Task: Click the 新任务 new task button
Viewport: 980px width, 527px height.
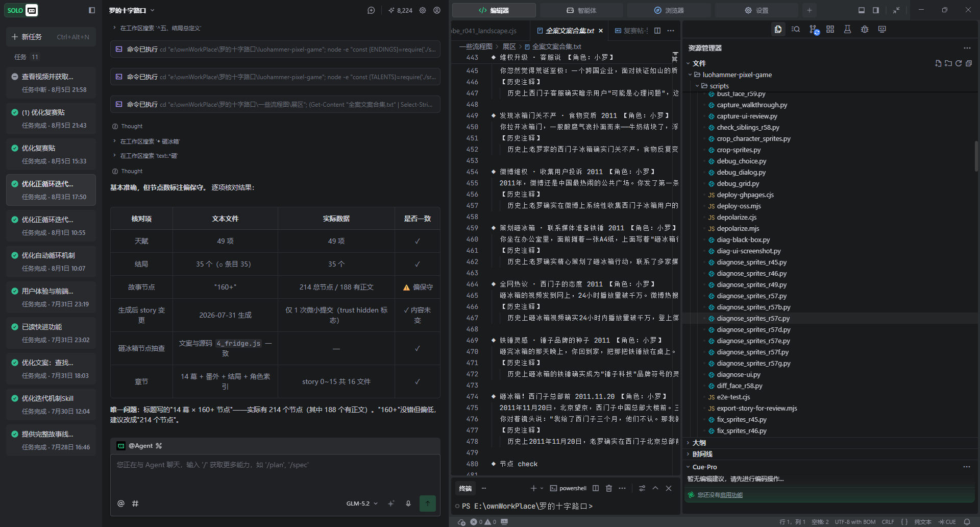Action: (x=51, y=37)
